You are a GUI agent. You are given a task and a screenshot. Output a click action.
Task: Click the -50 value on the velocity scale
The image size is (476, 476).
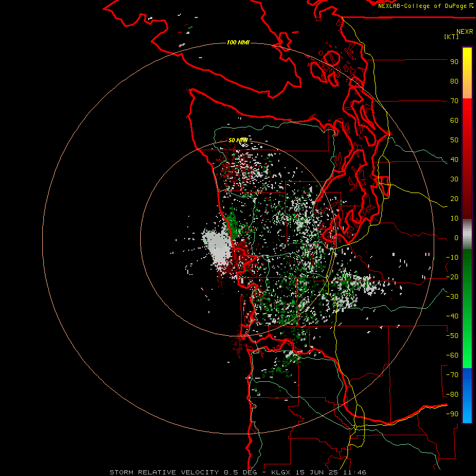click(452, 336)
